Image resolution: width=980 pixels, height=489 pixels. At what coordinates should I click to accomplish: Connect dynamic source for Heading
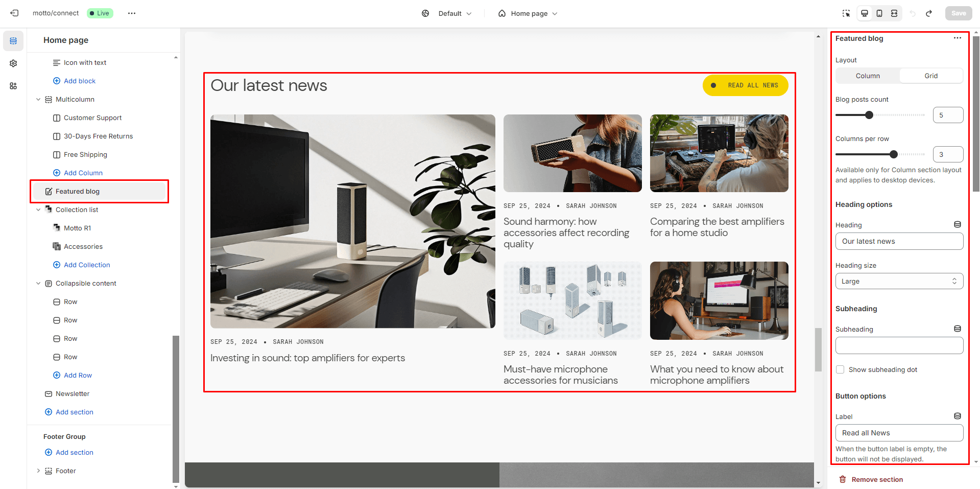tap(957, 225)
